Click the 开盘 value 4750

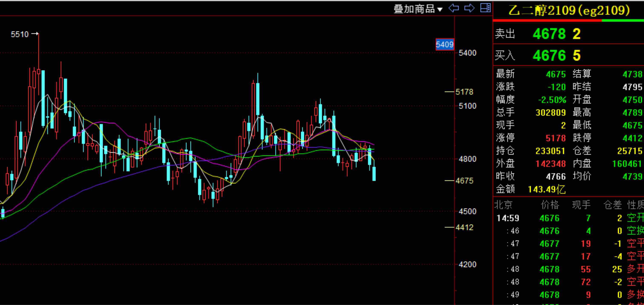coord(632,100)
